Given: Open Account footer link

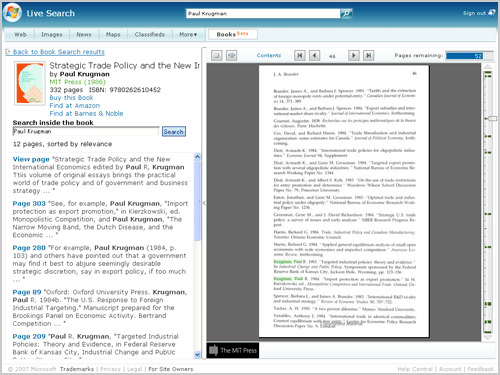Looking at the screenshot, I should [x=450, y=369].
